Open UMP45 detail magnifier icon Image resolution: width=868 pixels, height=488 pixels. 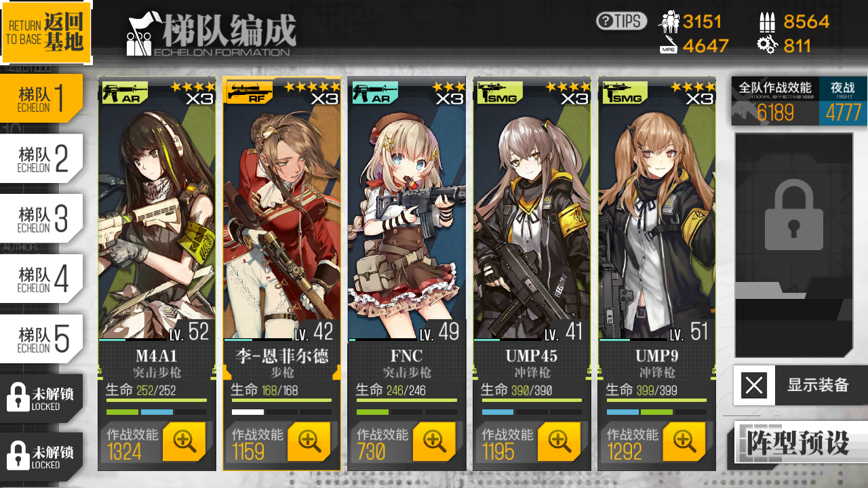pos(559,442)
